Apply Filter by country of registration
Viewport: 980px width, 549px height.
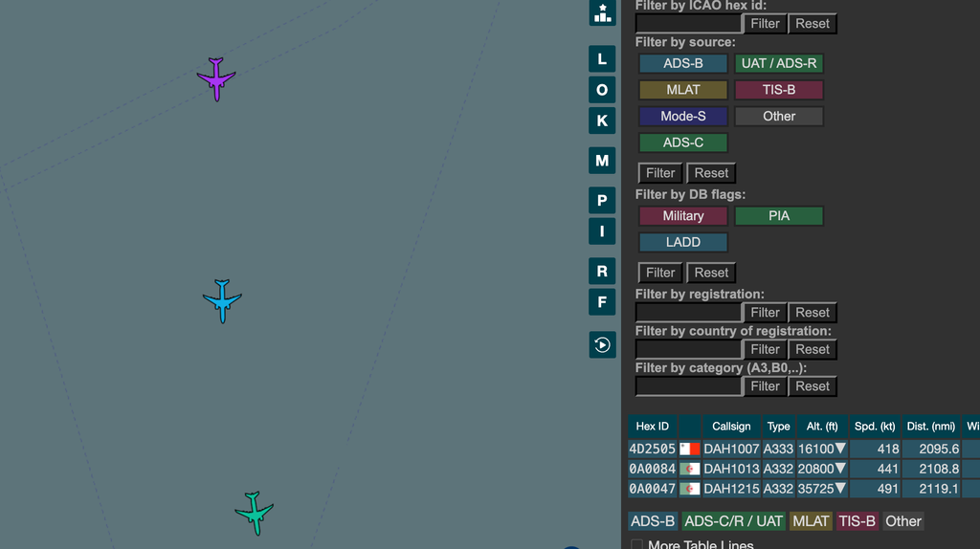click(765, 349)
